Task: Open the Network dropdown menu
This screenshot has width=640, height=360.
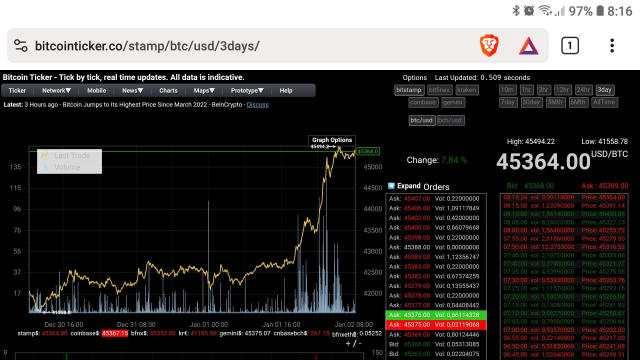Action: click(57, 91)
